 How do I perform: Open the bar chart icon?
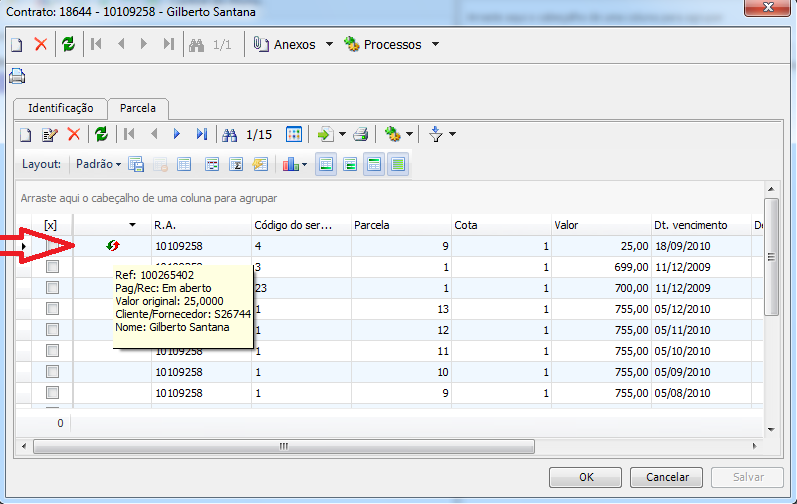click(291, 164)
